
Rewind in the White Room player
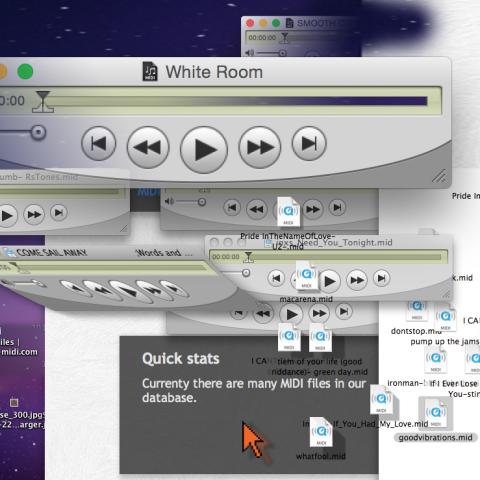(x=148, y=147)
